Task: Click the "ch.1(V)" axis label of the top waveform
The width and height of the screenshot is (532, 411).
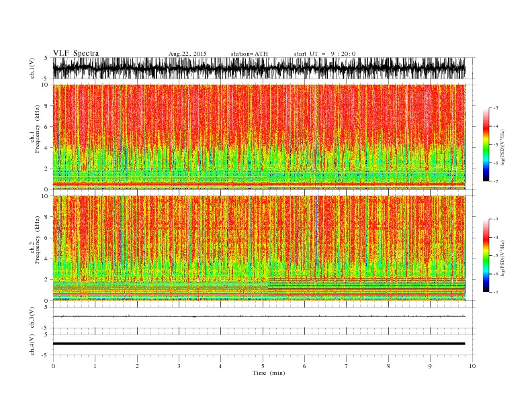Action: 32,68
